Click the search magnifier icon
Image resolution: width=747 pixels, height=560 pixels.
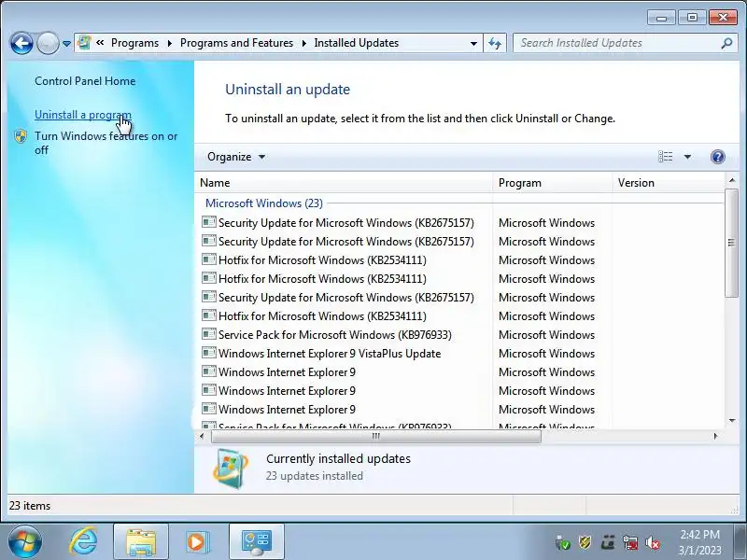click(726, 43)
